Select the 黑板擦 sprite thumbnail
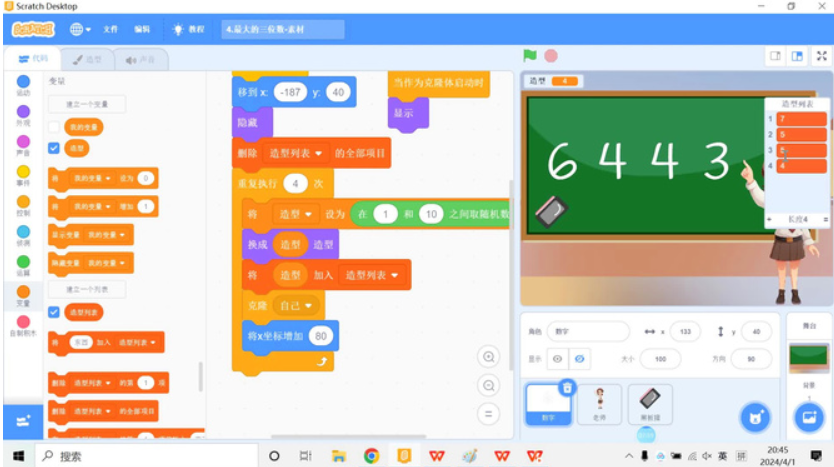This screenshot has height=467, width=834. point(649,404)
